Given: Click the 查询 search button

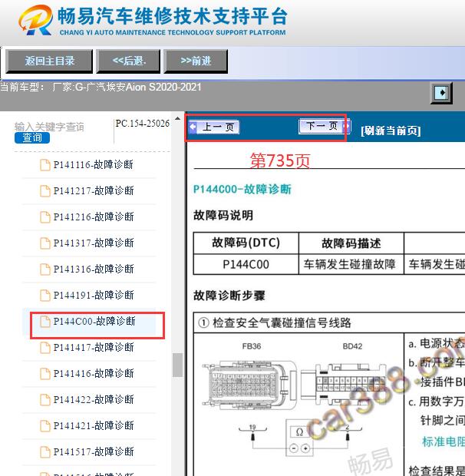Looking at the screenshot, I should [32, 138].
